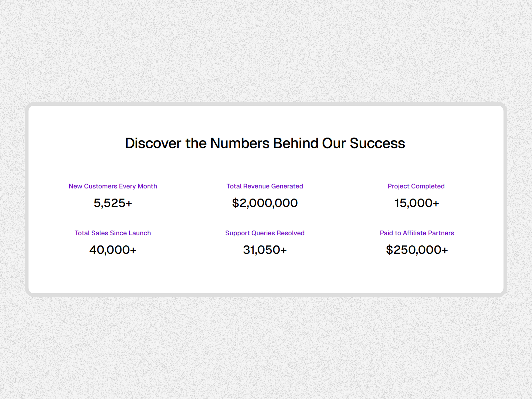Screen dimensions: 532x399
Task: Click the word "Discover" in the heading
Action: pos(153,143)
